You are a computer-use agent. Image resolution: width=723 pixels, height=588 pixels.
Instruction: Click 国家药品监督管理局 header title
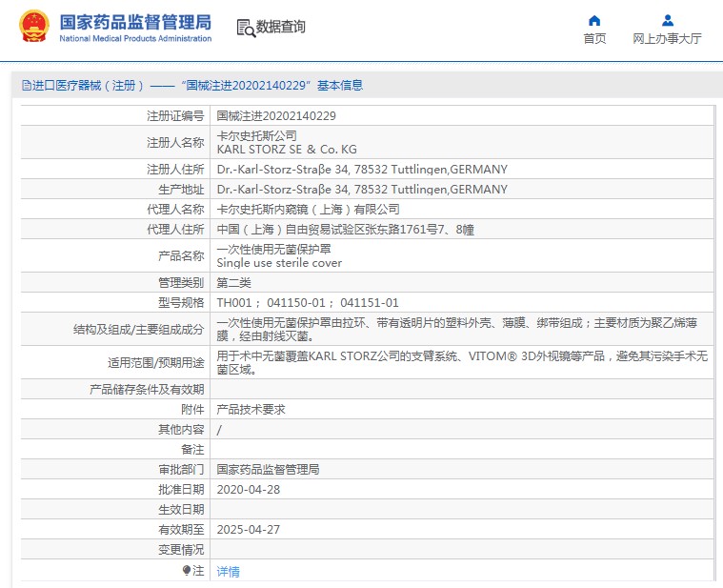point(135,22)
